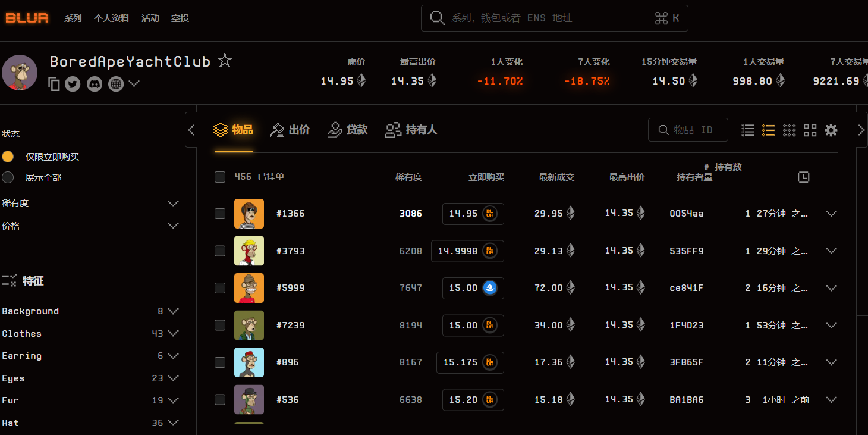The height and width of the screenshot is (435, 868).
Task: Select the 仅限立即购买 radio option
Action: click(x=8, y=157)
